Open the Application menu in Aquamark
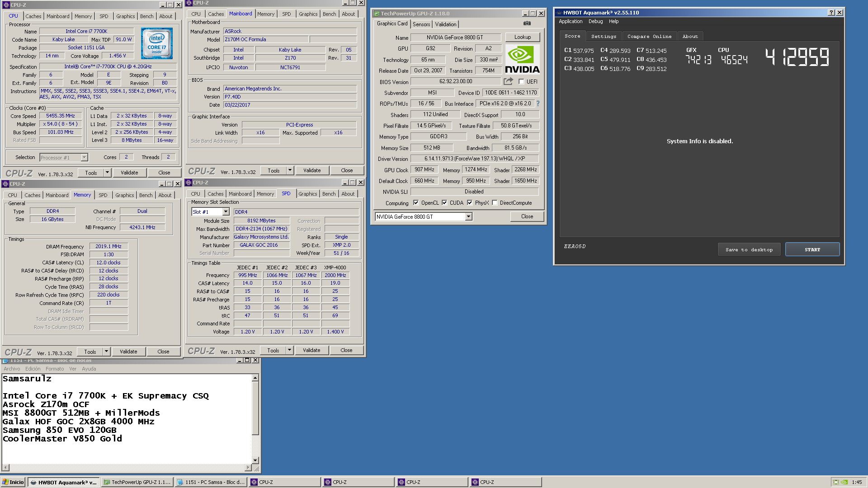Viewport: 868px width, 488px height. point(571,21)
